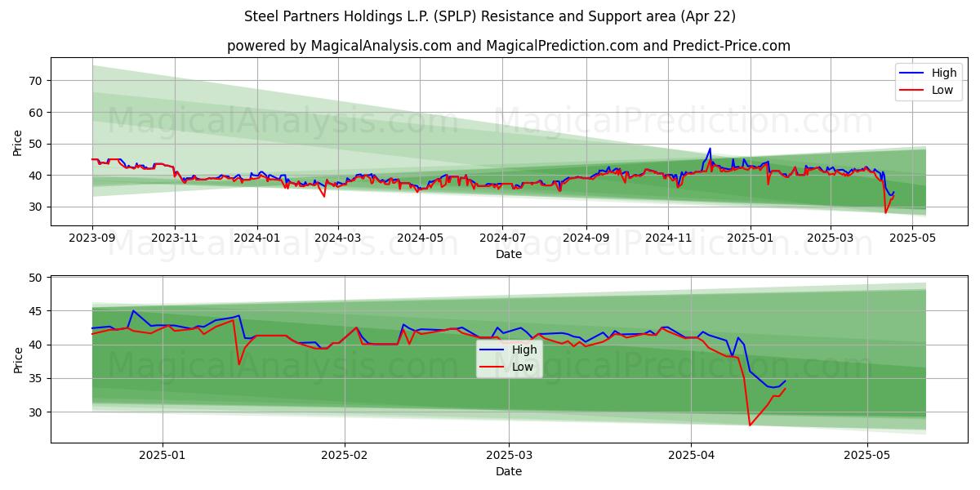Click the '2025-04' label on the bottom x-axis
980x490 pixels.
click(x=691, y=456)
